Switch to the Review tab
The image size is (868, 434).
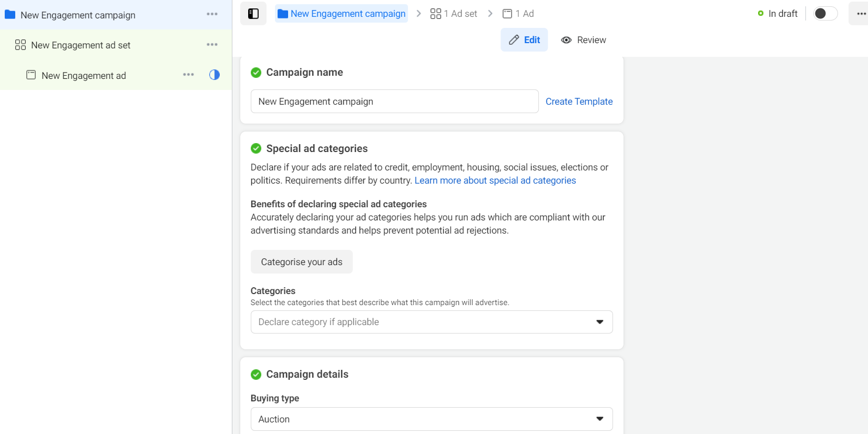coord(584,40)
